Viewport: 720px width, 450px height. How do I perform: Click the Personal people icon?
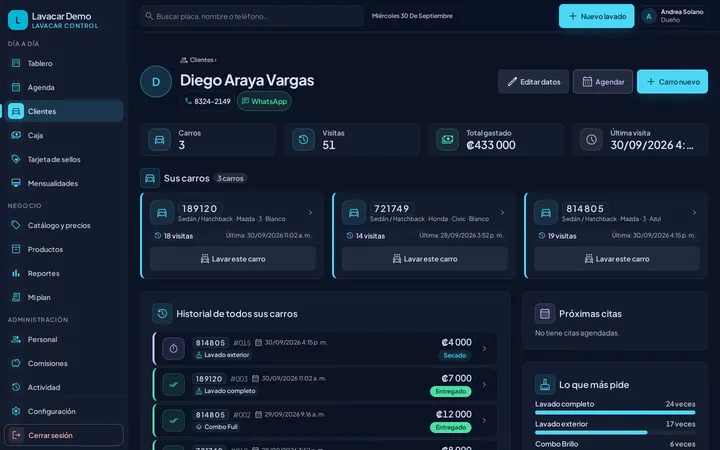[x=16, y=339]
